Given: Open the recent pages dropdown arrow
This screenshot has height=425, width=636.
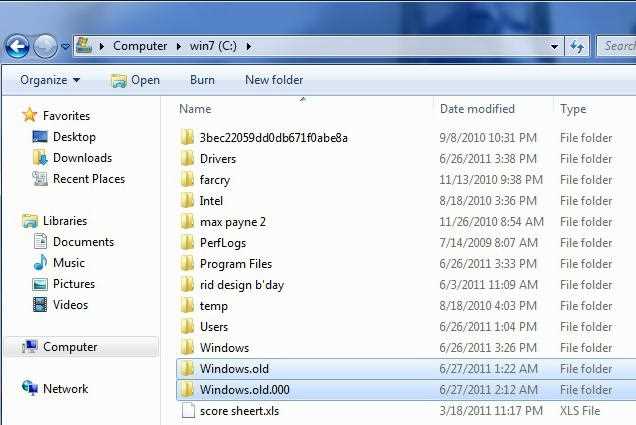Looking at the screenshot, I should click(x=65, y=47).
